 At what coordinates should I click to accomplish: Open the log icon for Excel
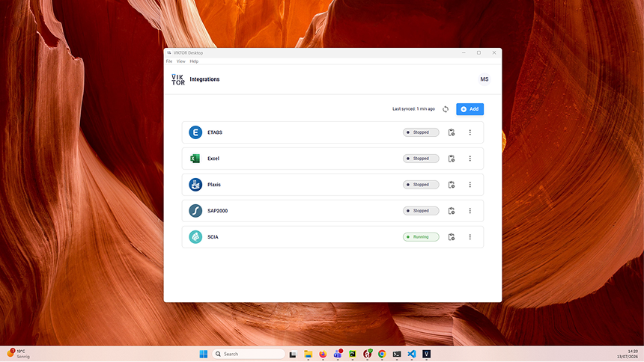tap(452, 159)
